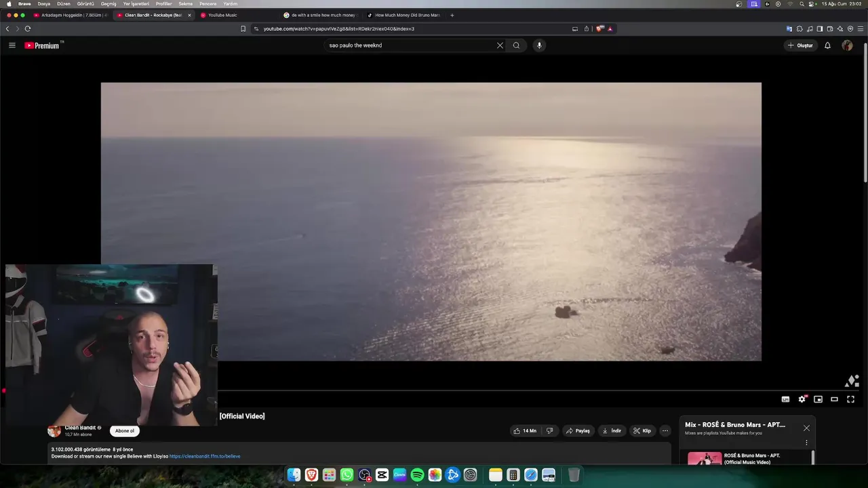Create a clip with Klip button
Viewport: 868px width, 488px height.
click(x=642, y=430)
